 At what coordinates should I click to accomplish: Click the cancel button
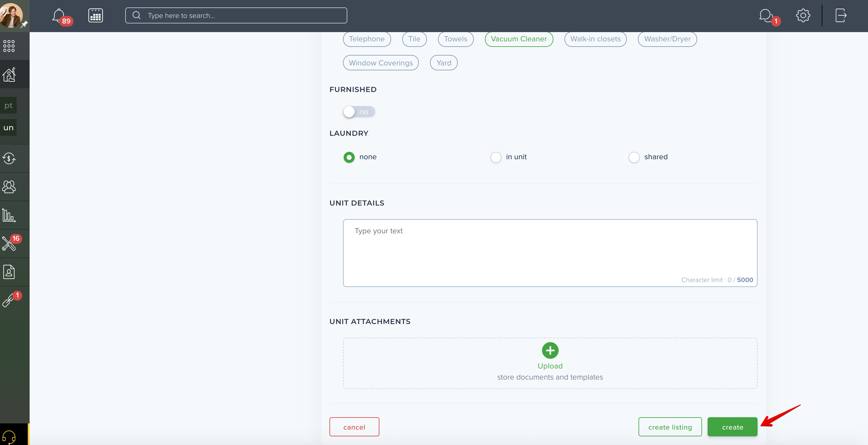pyautogui.click(x=354, y=427)
